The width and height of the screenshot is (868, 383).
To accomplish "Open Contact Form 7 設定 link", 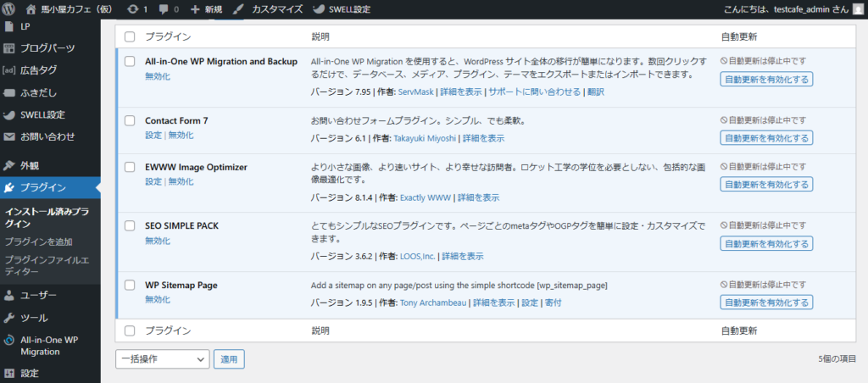I will pyautogui.click(x=153, y=135).
